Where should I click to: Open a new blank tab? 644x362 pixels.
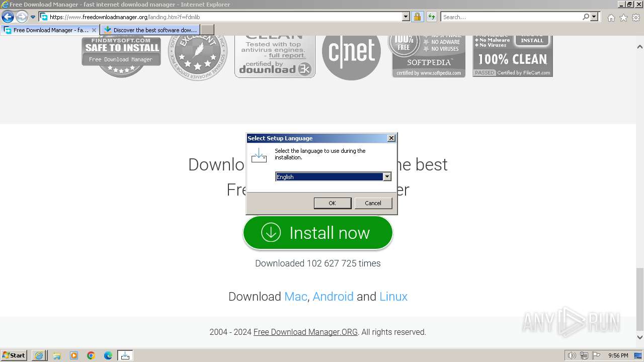[x=207, y=30]
